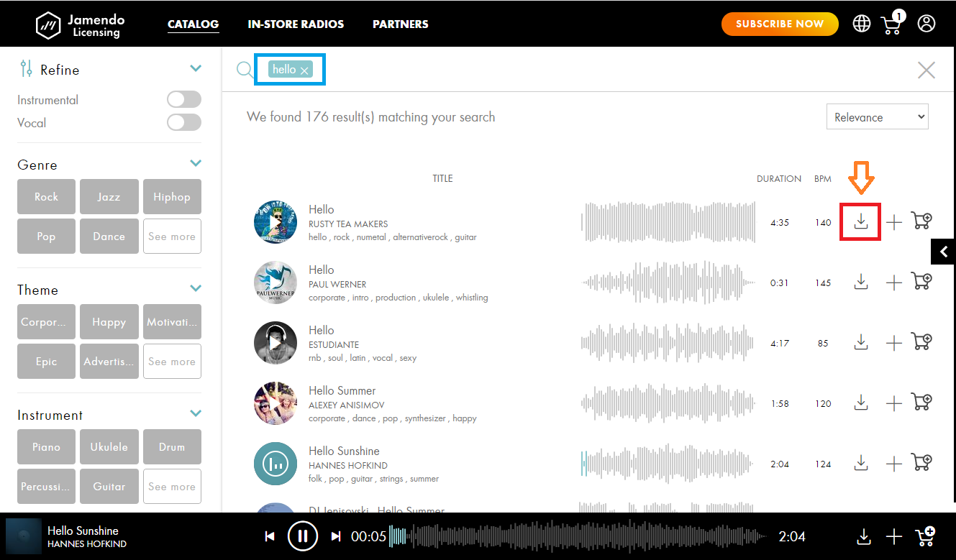Filter by Jazz genre
956x560 pixels.
(x=109, y=197)
